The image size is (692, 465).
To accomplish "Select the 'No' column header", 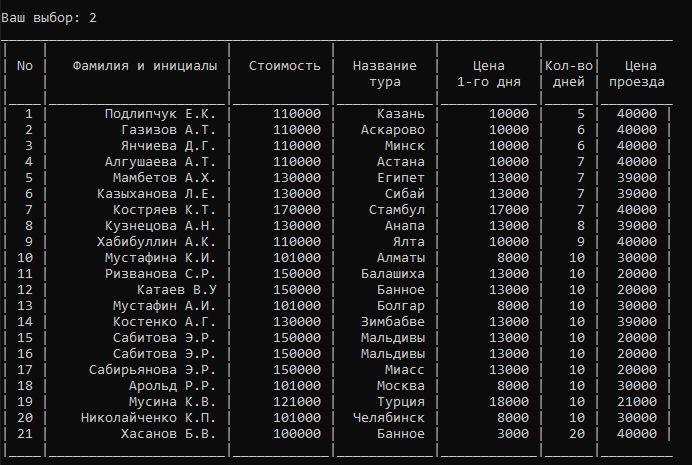I will (25, 66).
